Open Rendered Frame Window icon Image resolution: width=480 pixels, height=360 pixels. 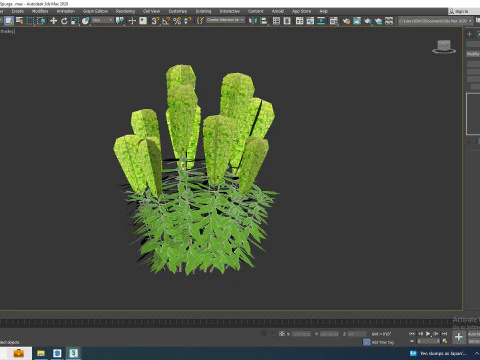pos(357,21)
